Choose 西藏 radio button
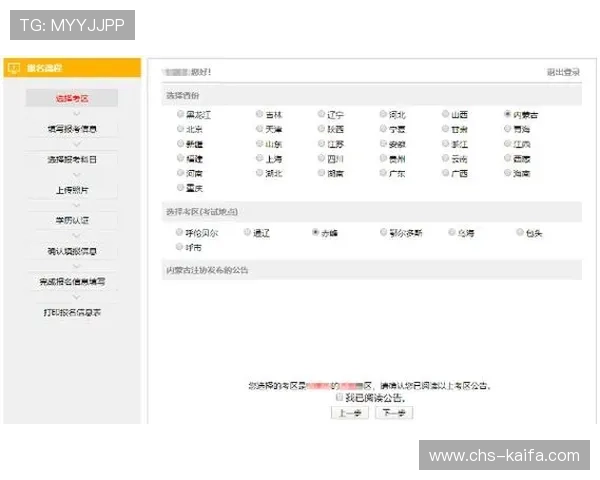This screenshot has width=600, height=480. (x=507, y=158)
